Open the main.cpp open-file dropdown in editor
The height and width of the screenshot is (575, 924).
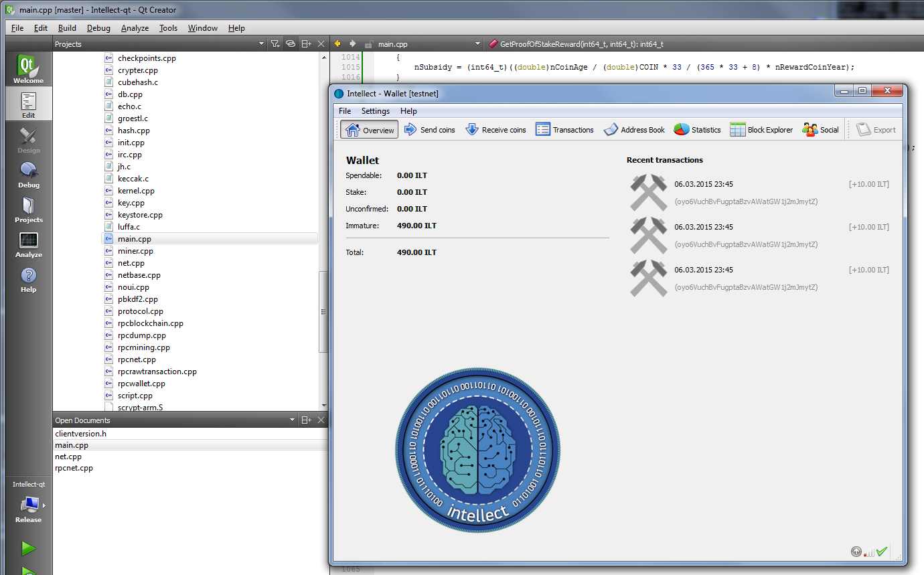click(x=429, y=44)
